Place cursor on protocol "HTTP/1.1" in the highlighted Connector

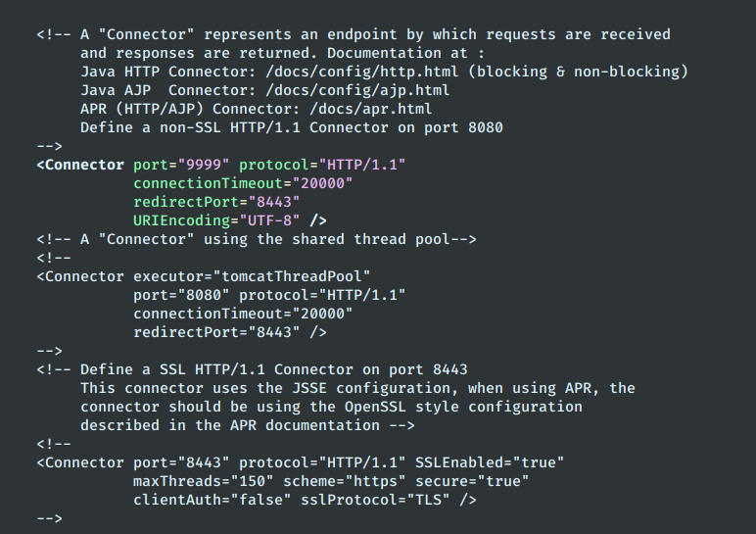pyautogui.click(x=362, y=165)
